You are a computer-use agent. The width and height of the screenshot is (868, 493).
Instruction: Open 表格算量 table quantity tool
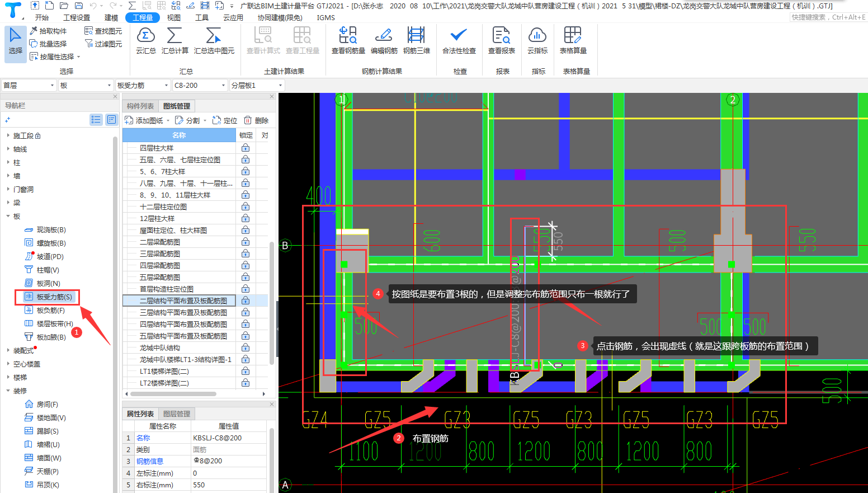pyautogui.click(x=573, y=41)
